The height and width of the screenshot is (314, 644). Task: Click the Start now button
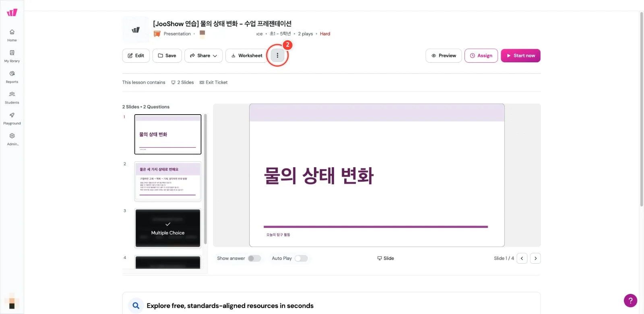pyautogui.click(x=520, y=55)
